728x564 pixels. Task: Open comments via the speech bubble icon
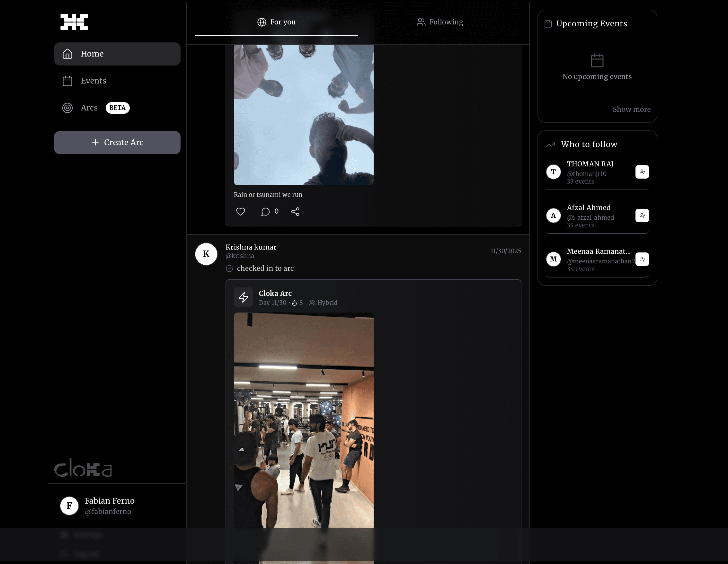[266, 211]
